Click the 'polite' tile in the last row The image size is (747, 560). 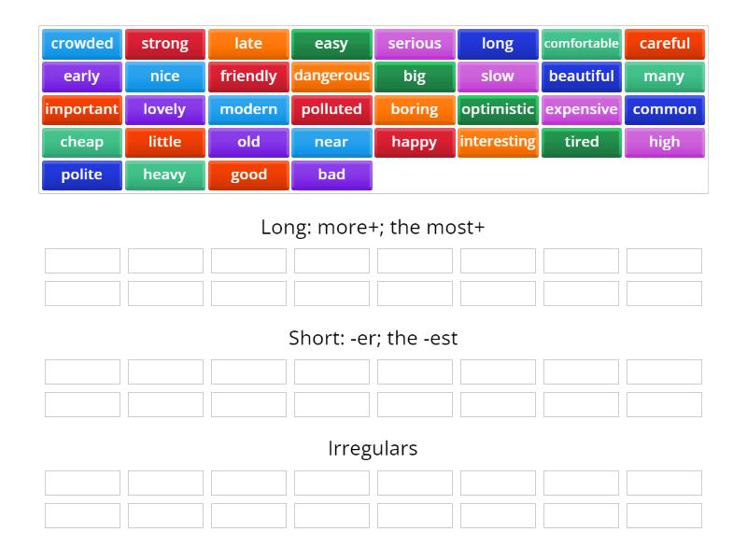coord(81,175)
